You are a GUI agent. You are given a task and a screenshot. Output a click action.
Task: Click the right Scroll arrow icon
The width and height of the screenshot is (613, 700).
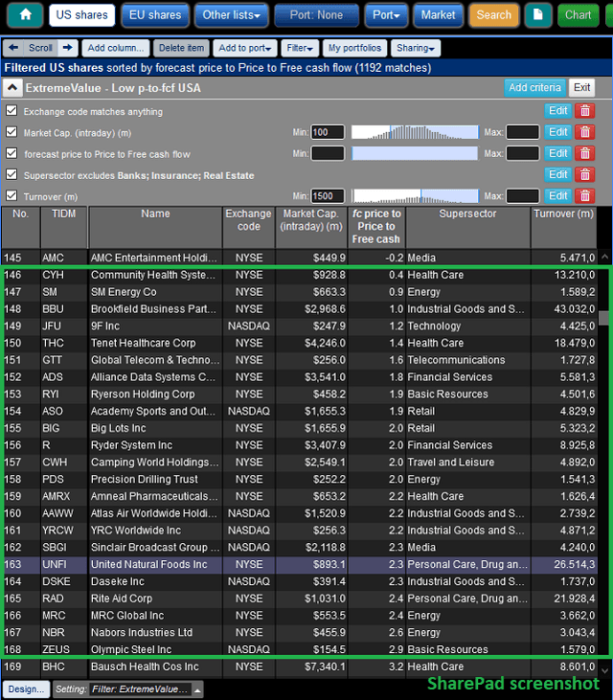pyautogui.click(x=67, y=48)
